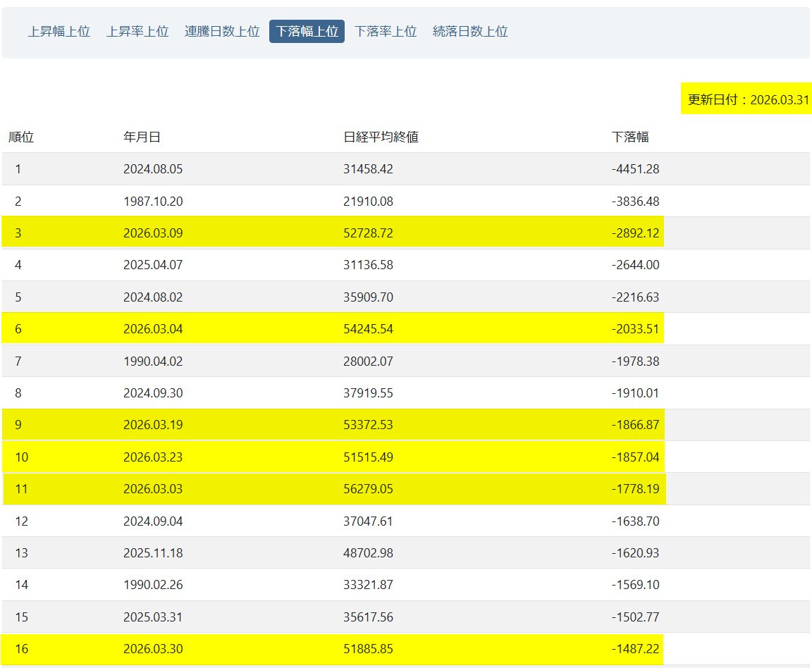Screen dimensions: 812x668
Task: Switch to the 上昇幅上位 tab
Action: [59, 32]
